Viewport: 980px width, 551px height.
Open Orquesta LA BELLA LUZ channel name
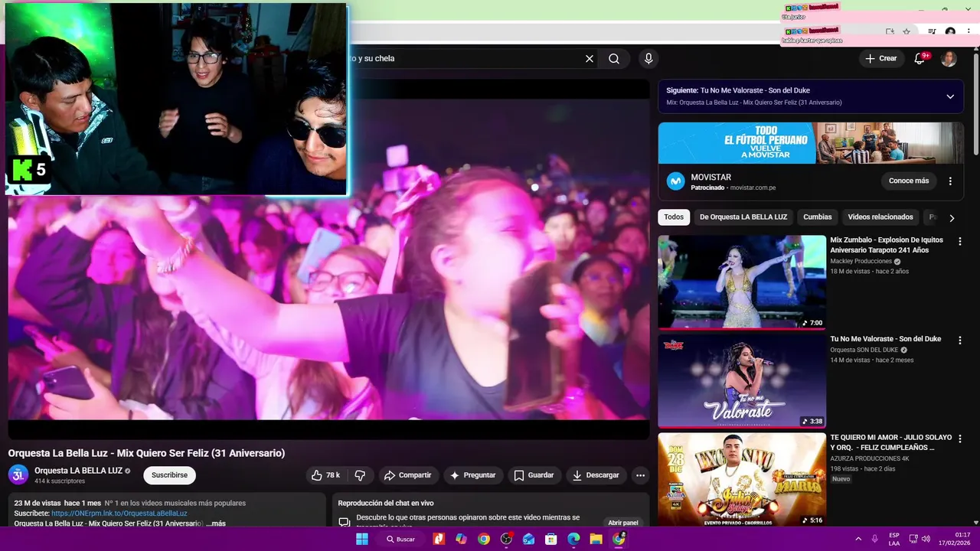tap(78, 471)
